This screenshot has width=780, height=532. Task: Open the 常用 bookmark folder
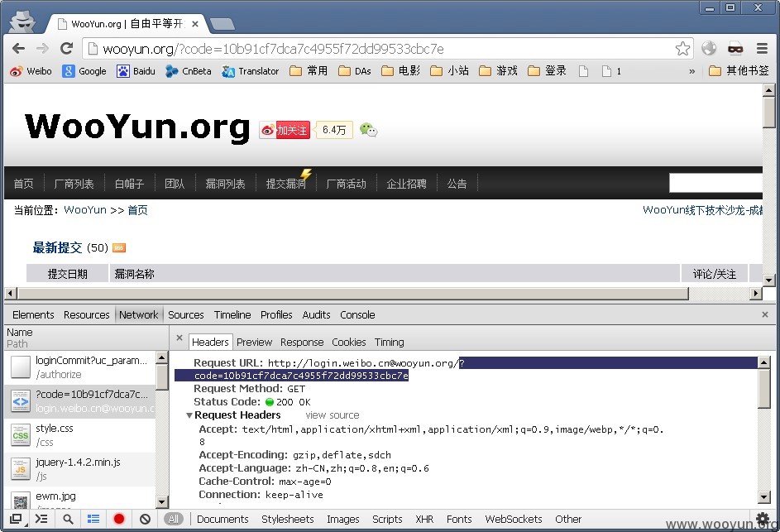(x=309, y=71)
